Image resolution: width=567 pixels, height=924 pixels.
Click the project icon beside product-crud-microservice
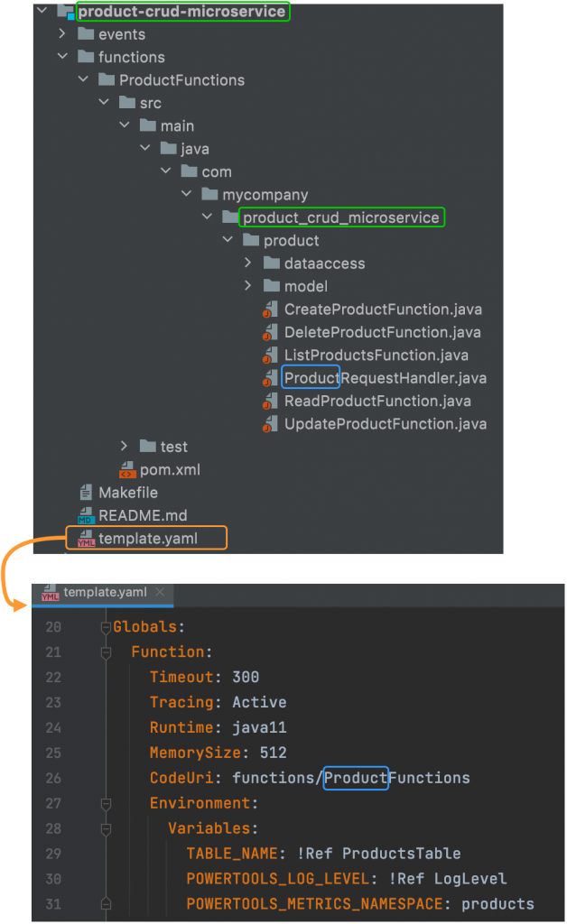coord(64,11)
